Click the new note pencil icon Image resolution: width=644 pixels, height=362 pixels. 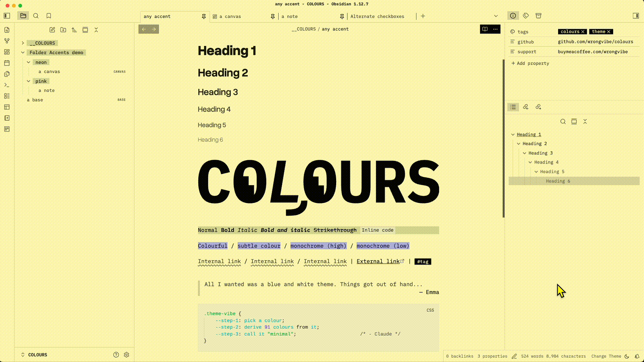[52, 30]
